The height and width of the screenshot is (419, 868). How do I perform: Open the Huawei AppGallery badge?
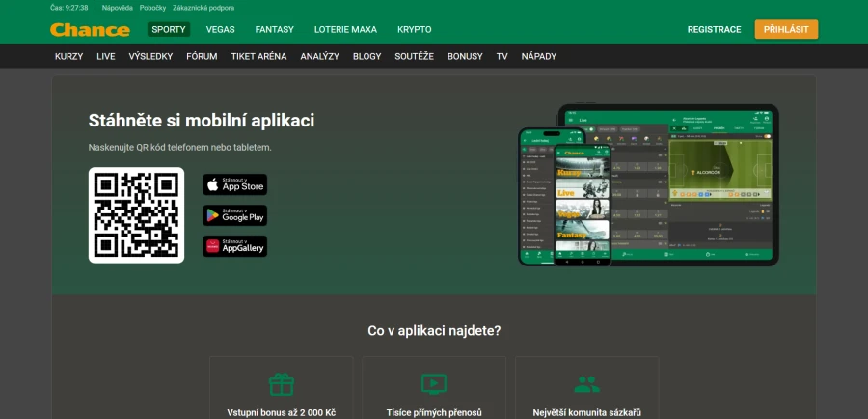click(234, 246)
